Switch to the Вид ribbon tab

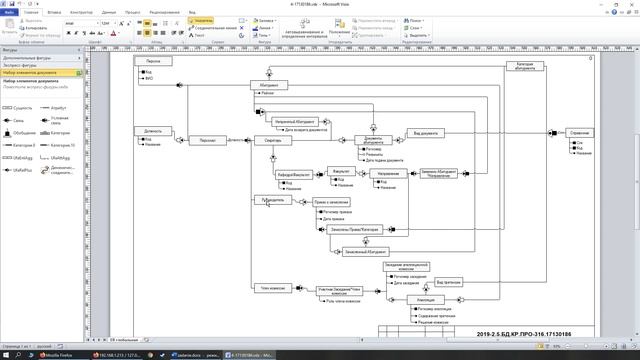pos(192,13)
